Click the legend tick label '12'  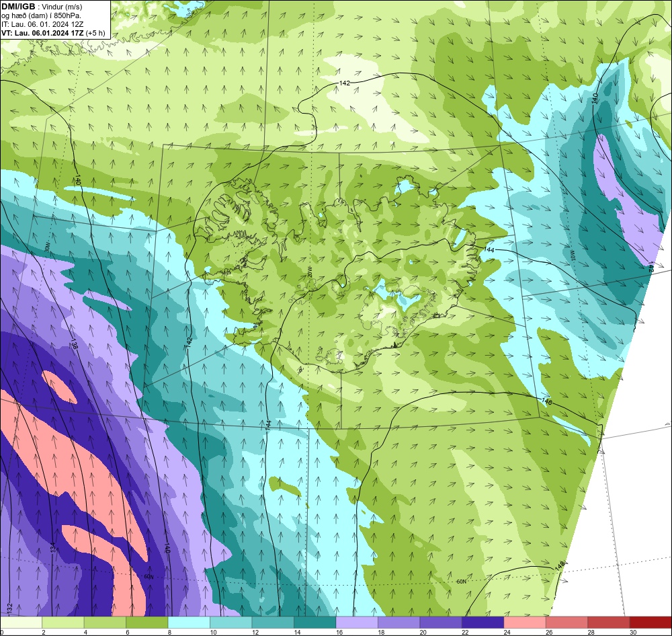click(x=255, y=632)
